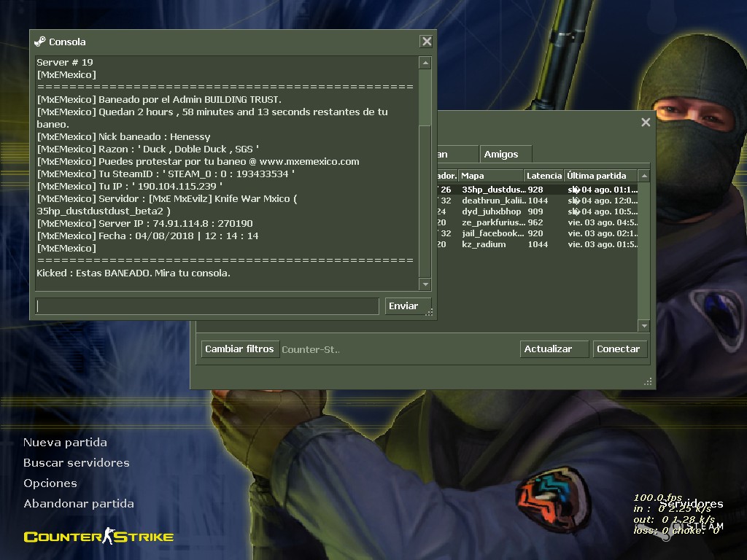Sort servers by Latencia column header
The height and width of the screenshot is (560, 747).
tap(543, 176)
